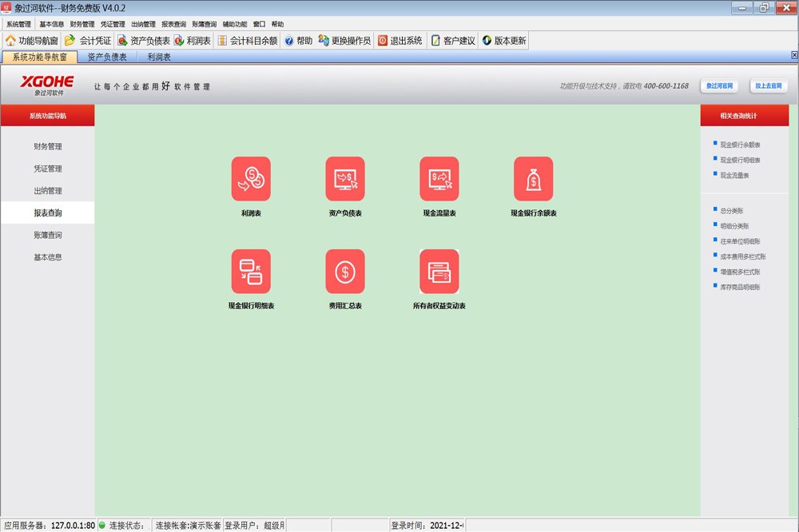Click the 登录用户 status bar entry
Image resolution: width=799 pixels, height=532 pixels.
[254, 526]
